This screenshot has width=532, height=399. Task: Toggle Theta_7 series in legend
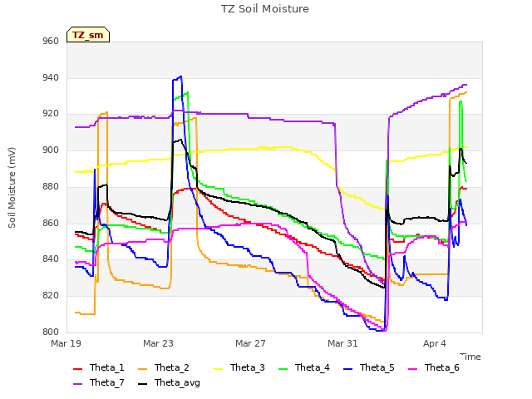tap(99, 382)
